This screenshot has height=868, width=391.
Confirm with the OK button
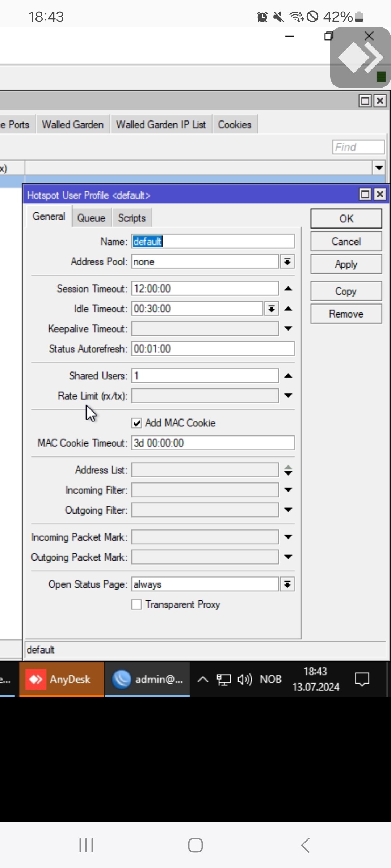(346, 218)
